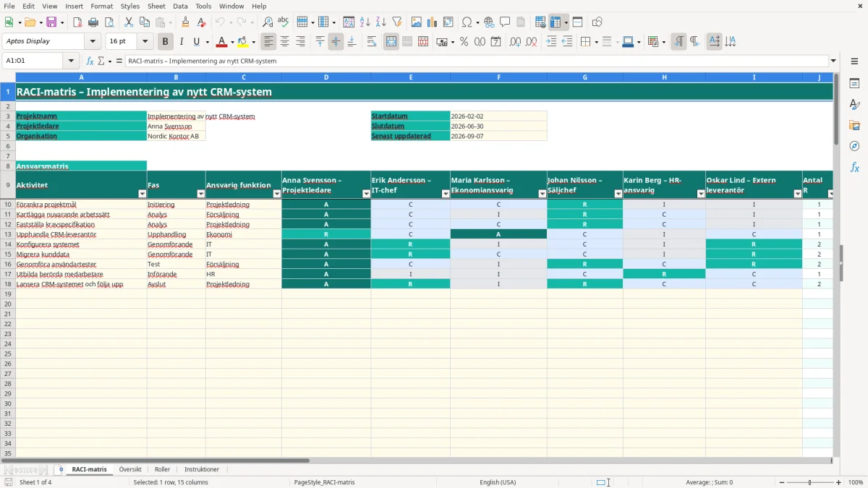This screenshot has height=488, width=868.
Task: Click the Sort Ascending icon
Action: click(365, 22)
